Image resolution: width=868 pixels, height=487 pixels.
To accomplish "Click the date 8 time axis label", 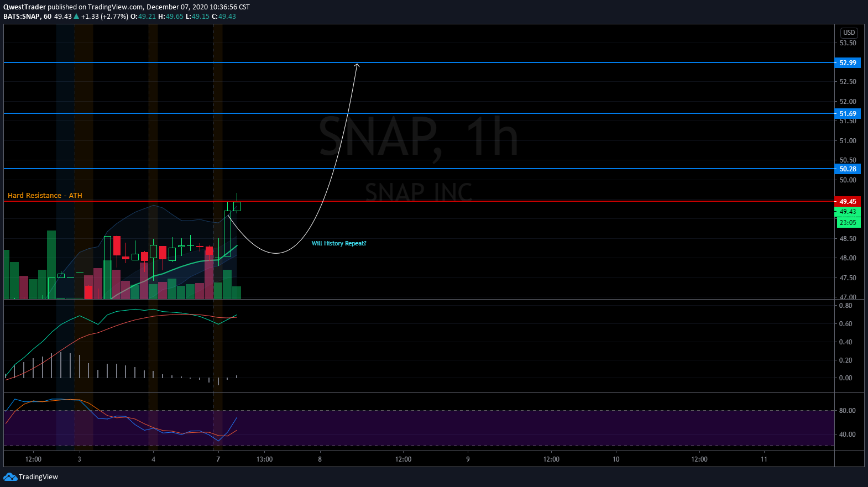I will point(320,459).
